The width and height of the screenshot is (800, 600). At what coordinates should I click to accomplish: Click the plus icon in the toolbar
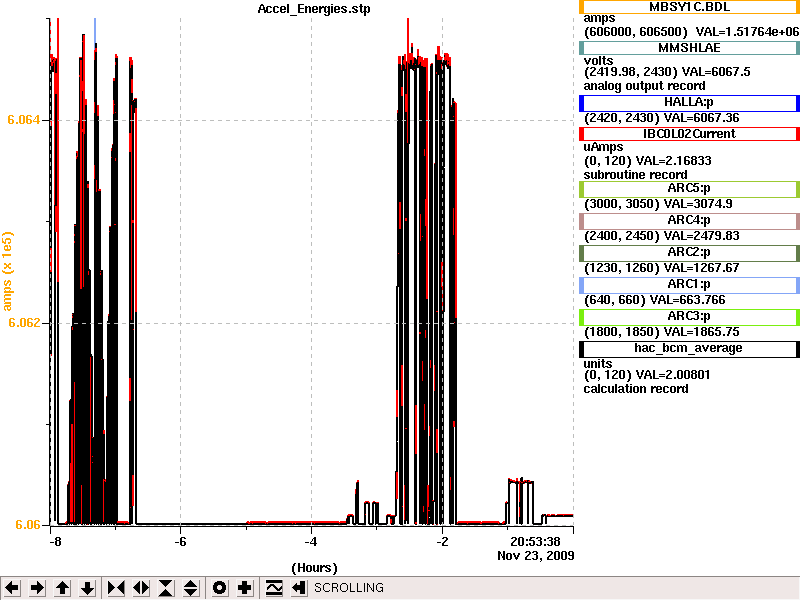(244, 588)
